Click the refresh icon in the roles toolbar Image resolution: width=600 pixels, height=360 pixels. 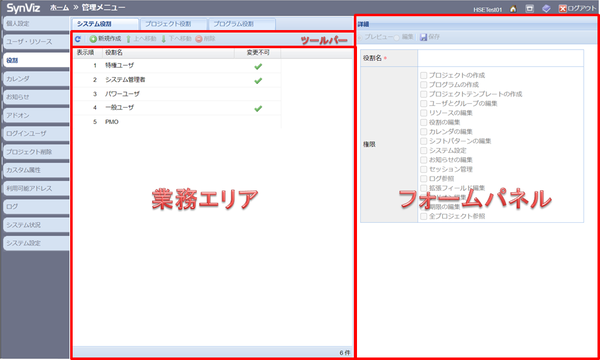tap(78, 39)
